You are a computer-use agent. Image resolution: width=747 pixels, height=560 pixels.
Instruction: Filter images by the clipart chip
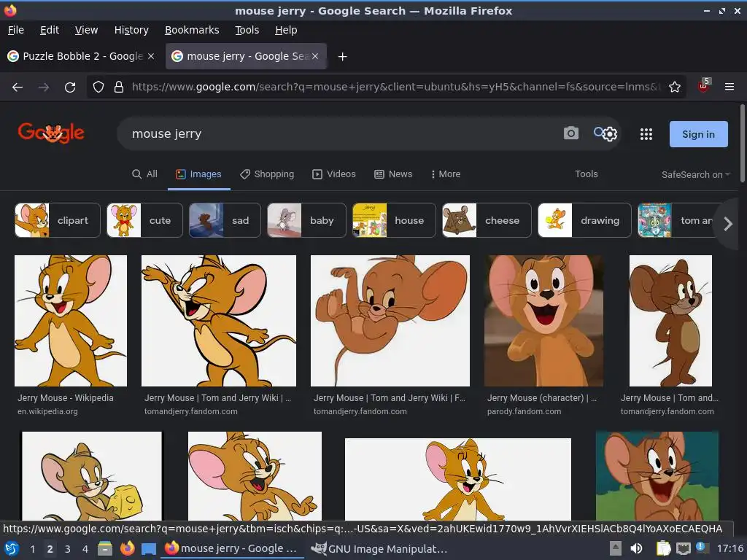click(x=58, y=220)
